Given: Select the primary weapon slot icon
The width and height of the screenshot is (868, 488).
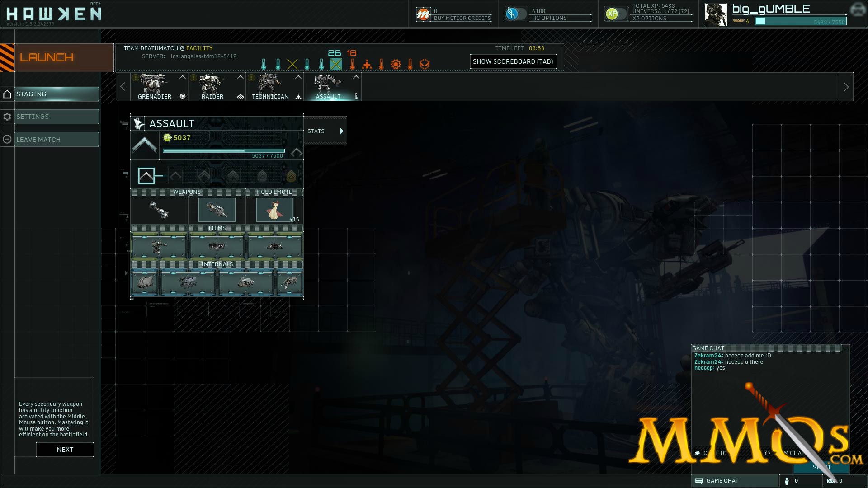Looking at the screenshot, I should 159,210.
